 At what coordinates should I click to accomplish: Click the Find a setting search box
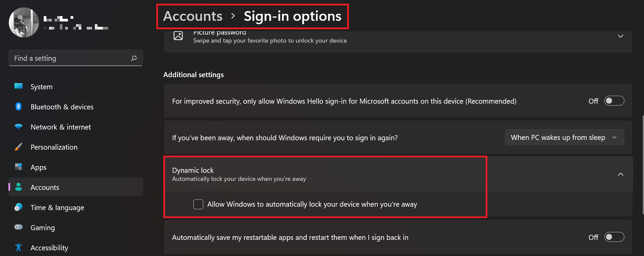(x=76, y=58)
